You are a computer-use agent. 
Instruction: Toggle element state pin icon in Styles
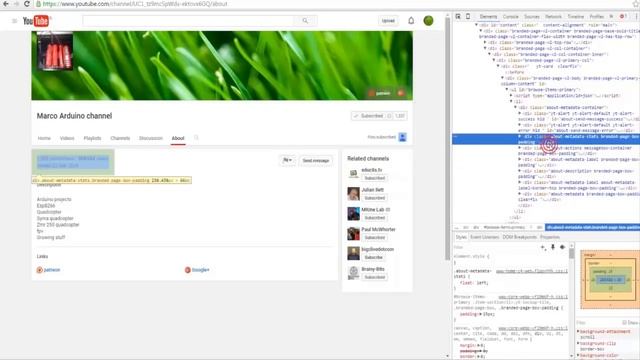click(x=553, y=247)
